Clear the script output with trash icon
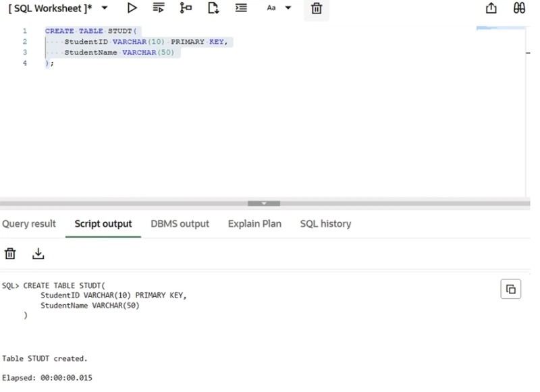Screen dimensions: 540x392 10,254
